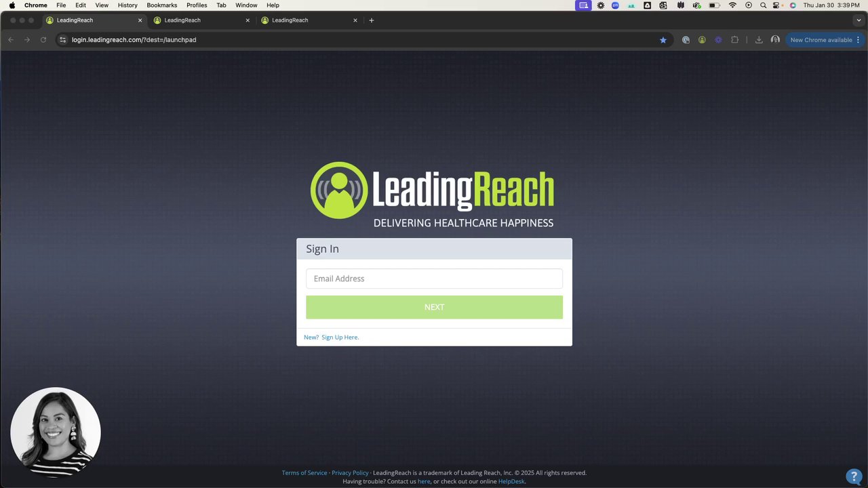Viewport: 868px width, 488px height.
Task: Click the LeadingReach logo image
Action: point(433,195)
